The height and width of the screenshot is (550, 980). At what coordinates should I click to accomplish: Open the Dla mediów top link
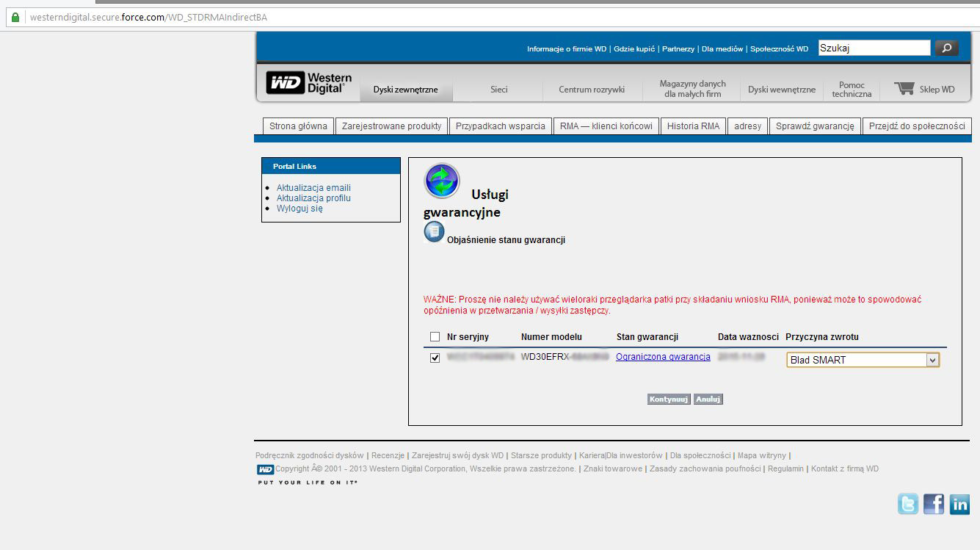pyautogui.click(x=722, y=49)
